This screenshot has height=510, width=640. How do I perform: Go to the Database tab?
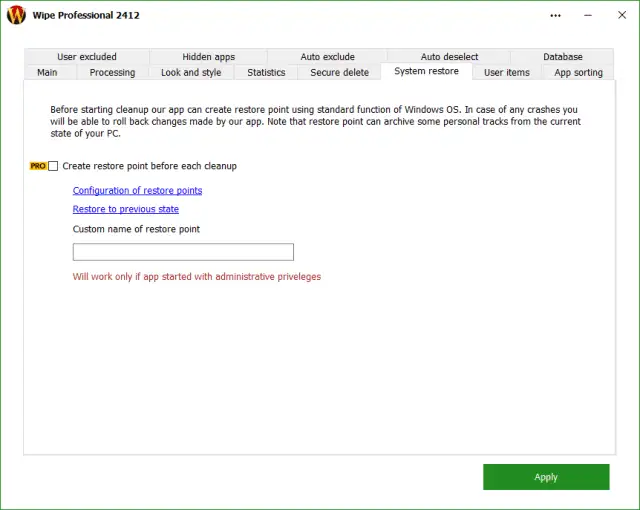coord(562,57)
